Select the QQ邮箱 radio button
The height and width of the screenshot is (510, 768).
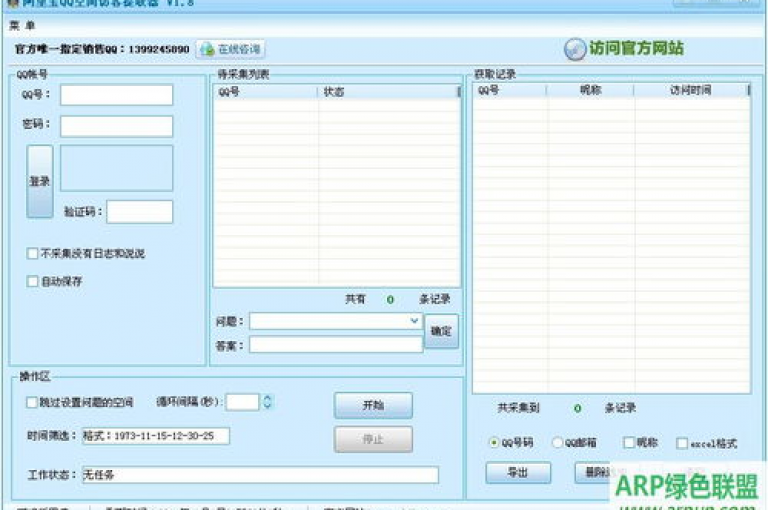557,443
